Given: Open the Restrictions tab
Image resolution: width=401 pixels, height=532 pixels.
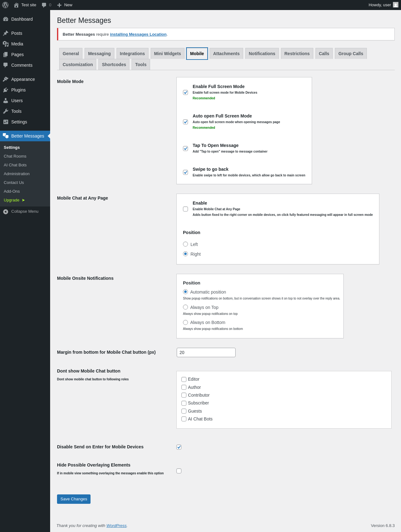Looking at the screenshot, I should pyautogui.click(x=297, y=54).
